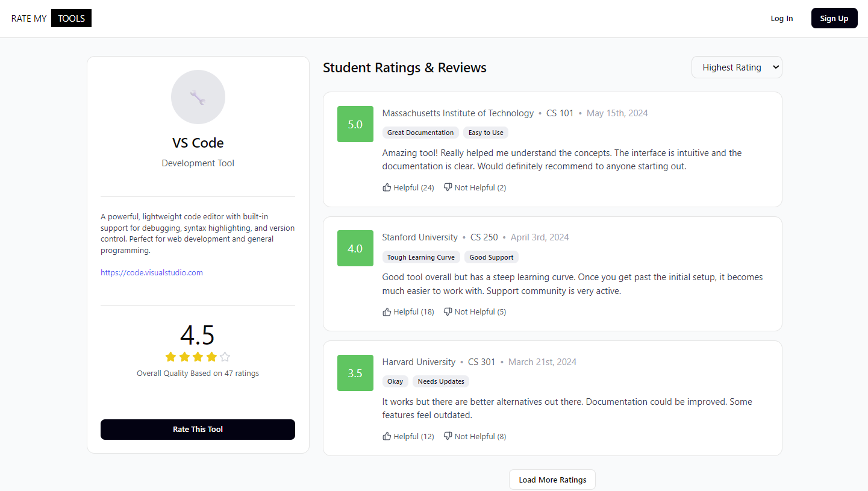
Task: Toggle the Tough Learning Curve tag
Action: [420, 257]
